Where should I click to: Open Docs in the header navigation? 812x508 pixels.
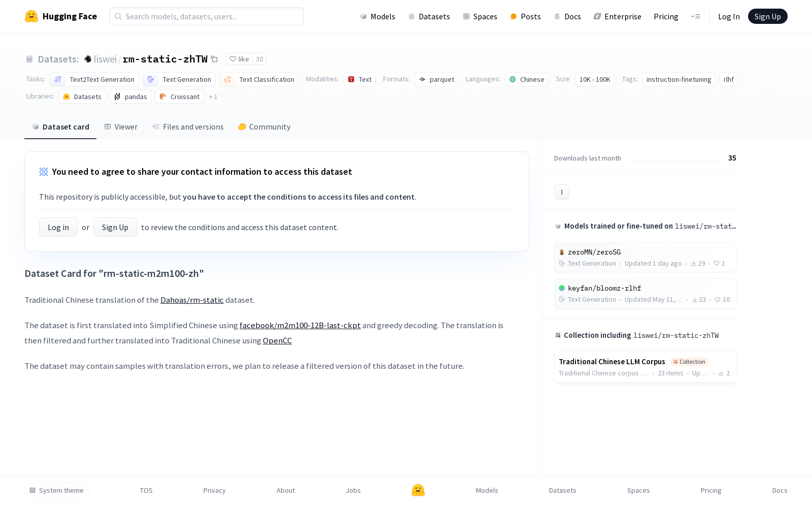[567, 16]
